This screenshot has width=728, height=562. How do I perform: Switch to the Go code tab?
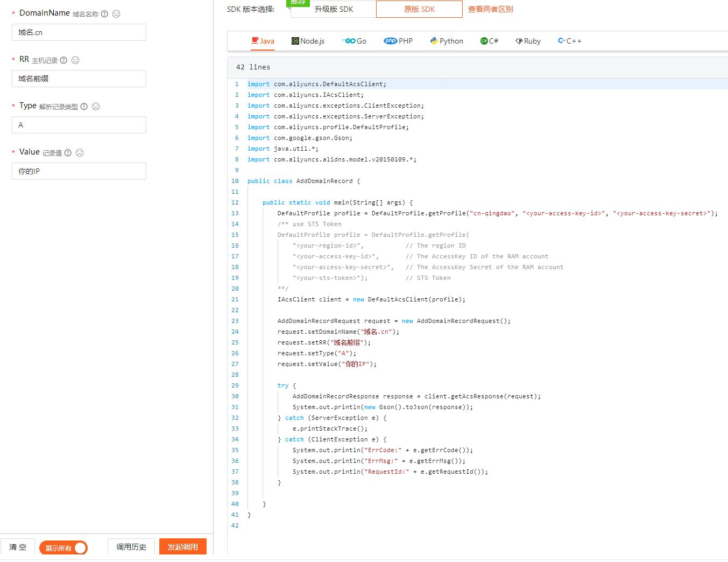tap(355, 41)
